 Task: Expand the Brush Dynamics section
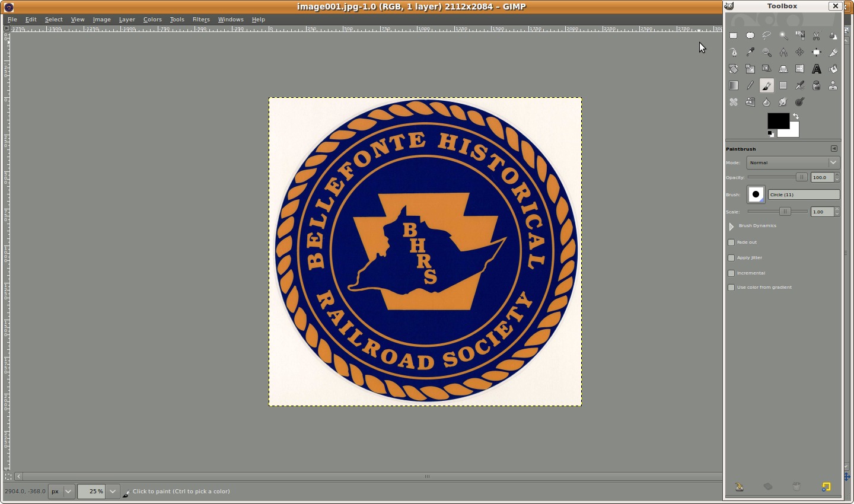(x=731, y=227)
